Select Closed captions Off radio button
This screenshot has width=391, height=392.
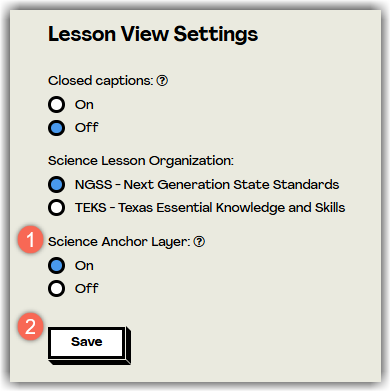(56, 128)
